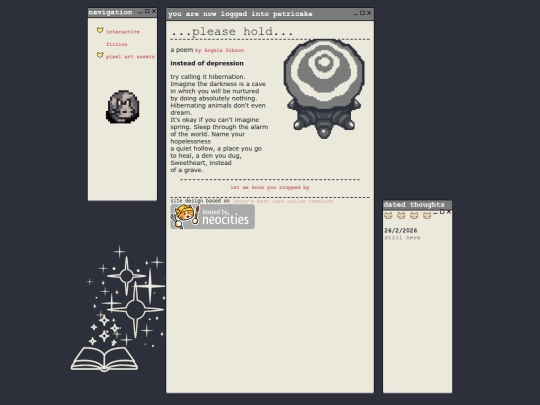Screen dimensions: 540x405
Task: Open the interactive fiction link
Action: (123, 38)
